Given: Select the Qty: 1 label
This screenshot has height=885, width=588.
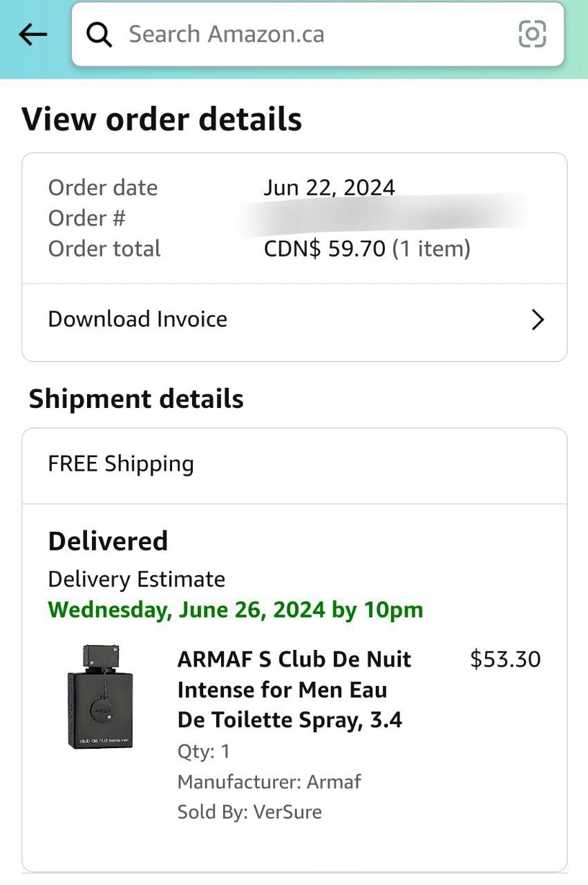Looking at the screenshot, I should pos(203,751).
